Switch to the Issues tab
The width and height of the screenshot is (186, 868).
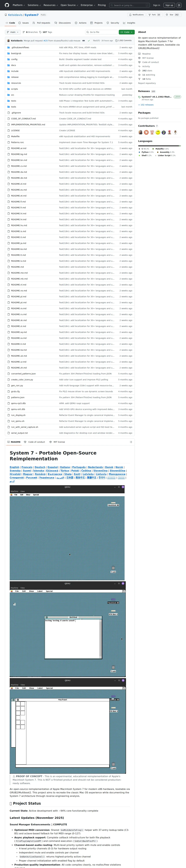tap(23, 23)
